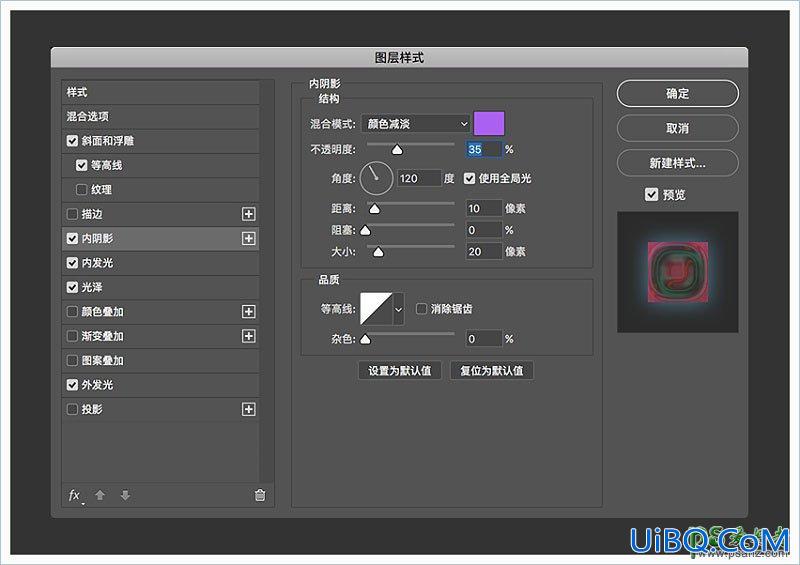
Task: Select the 混合选项 list item
Action: pyautogui.click(x=160, y=116)
